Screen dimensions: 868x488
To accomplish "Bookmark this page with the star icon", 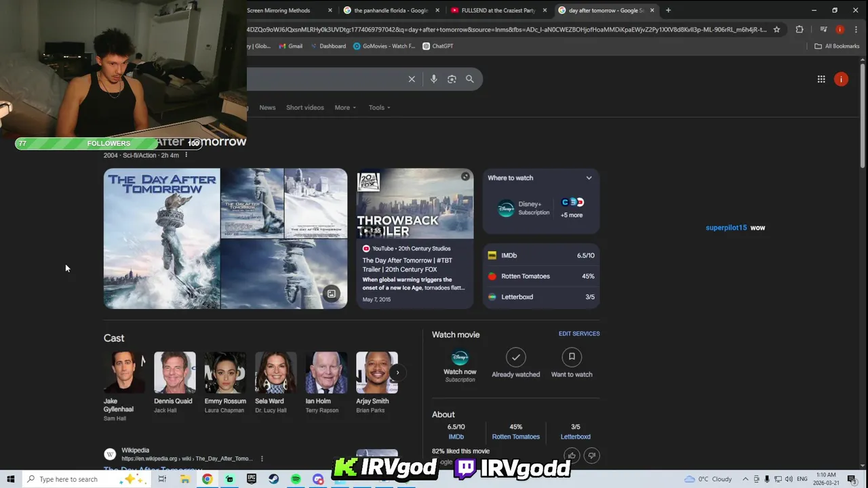I will coord(776,29).
